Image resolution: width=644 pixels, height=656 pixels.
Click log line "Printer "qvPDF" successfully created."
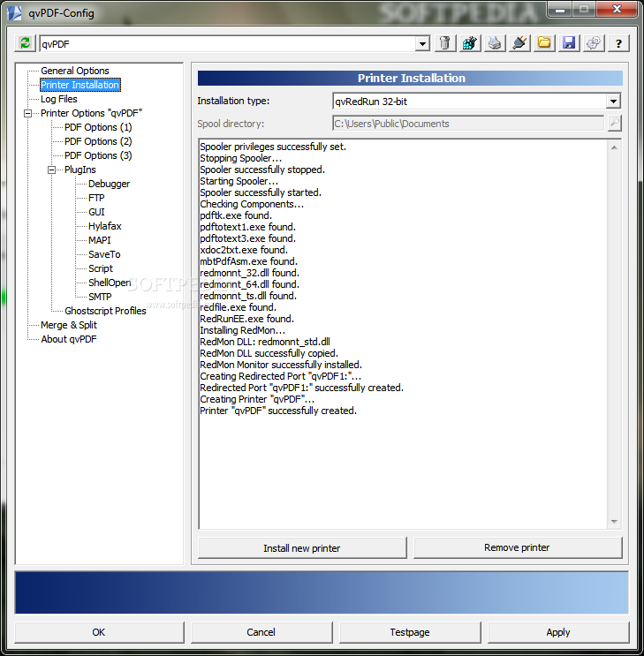point(278,411)
